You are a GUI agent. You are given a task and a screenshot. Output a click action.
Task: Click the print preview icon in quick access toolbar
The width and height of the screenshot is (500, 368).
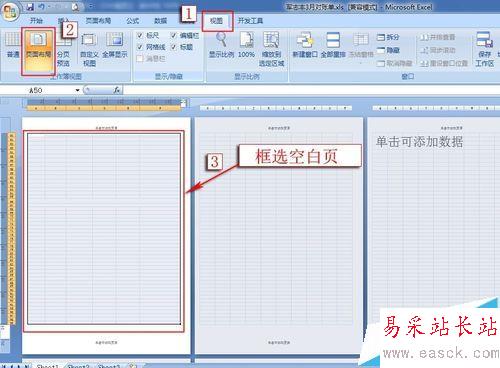coord(76,7)
